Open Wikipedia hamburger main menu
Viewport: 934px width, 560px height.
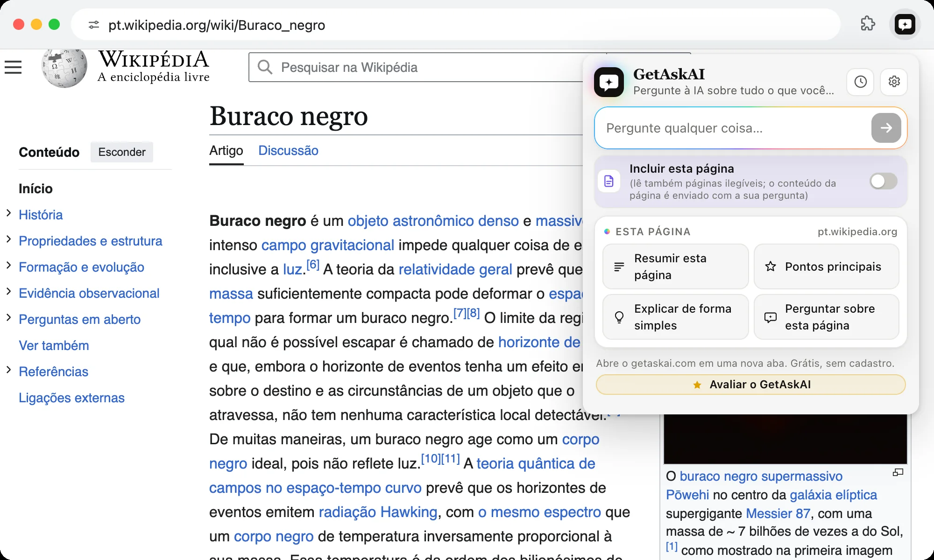click(13, 67)
